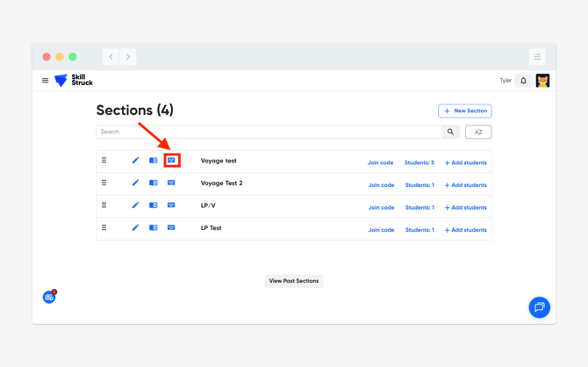Click the keyboard icon for Voyage test
This screenshot has height=367, width=588.
(x=171, y=161)
